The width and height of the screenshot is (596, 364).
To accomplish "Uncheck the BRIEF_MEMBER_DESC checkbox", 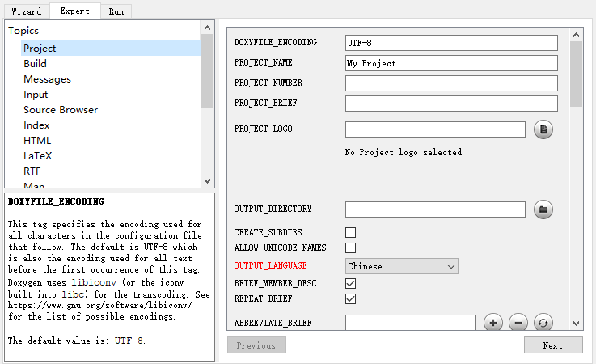I will click(x=351, y=283).
